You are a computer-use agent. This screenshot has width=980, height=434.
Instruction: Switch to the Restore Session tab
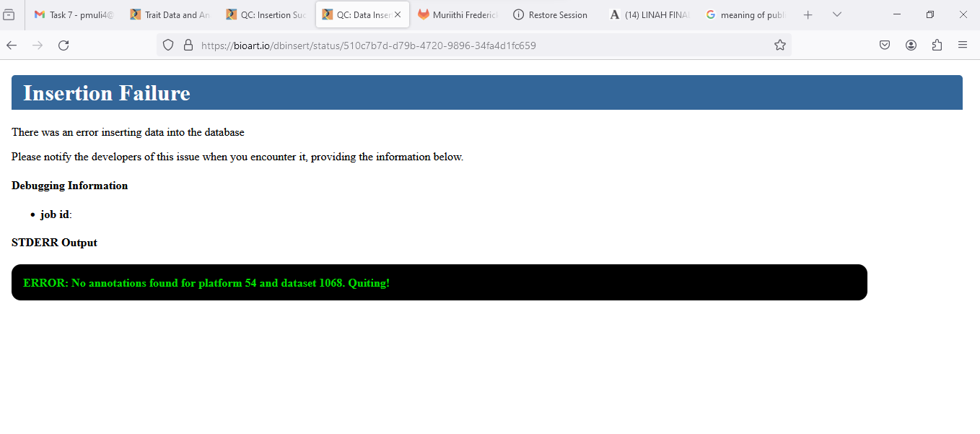pos(553,14)
